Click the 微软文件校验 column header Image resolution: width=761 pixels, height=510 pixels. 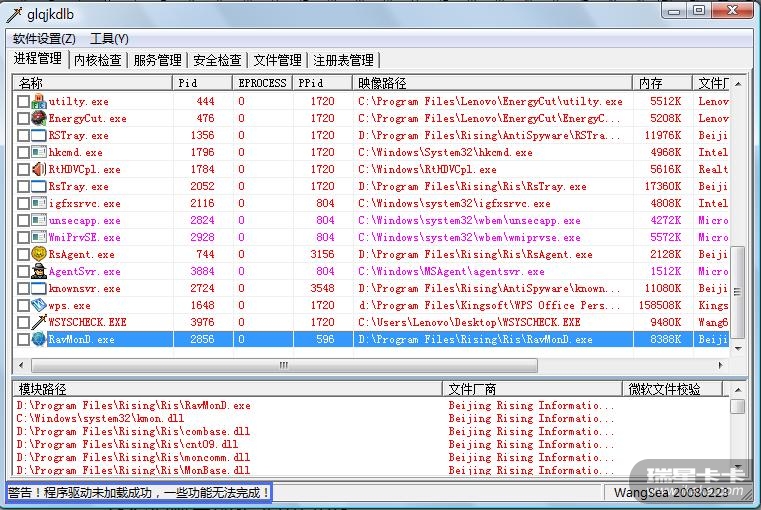pyautogui.click(x=673, y=389)
